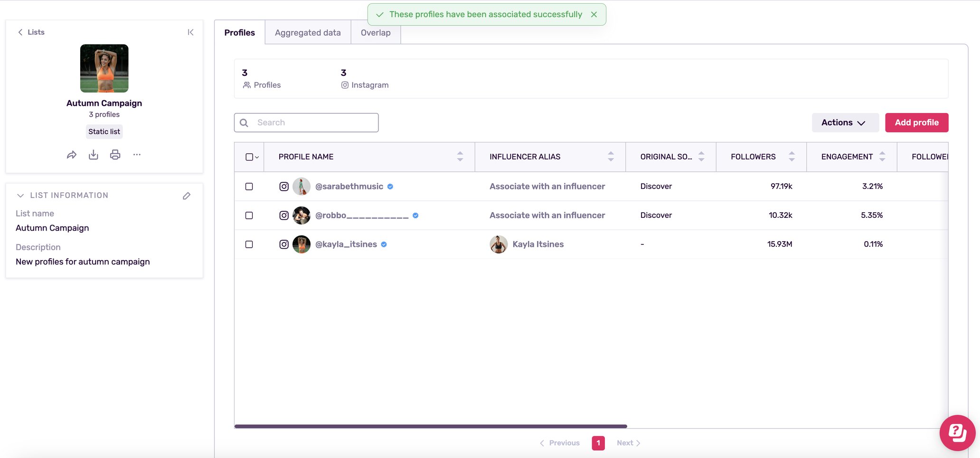Collapse the left sidebar panel icon
Viewport: 980px width, 458px height.
coord(190,32)
